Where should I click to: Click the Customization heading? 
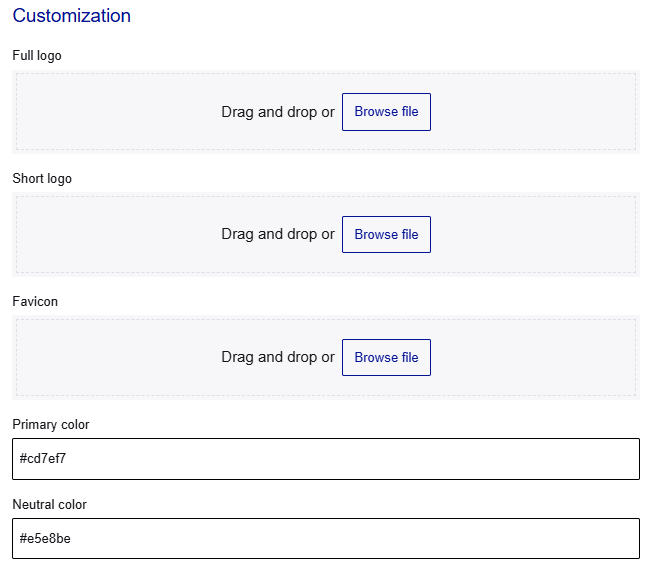[71, 16]
